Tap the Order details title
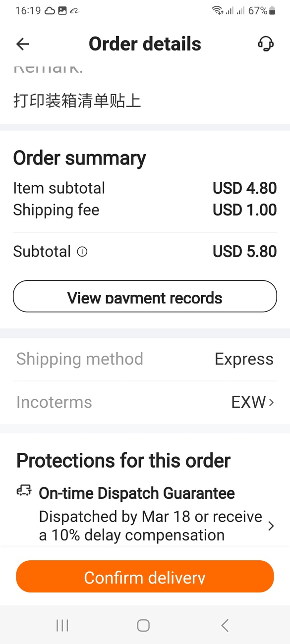The width and height of the screenshot is (290, 644). coord(145,44)
